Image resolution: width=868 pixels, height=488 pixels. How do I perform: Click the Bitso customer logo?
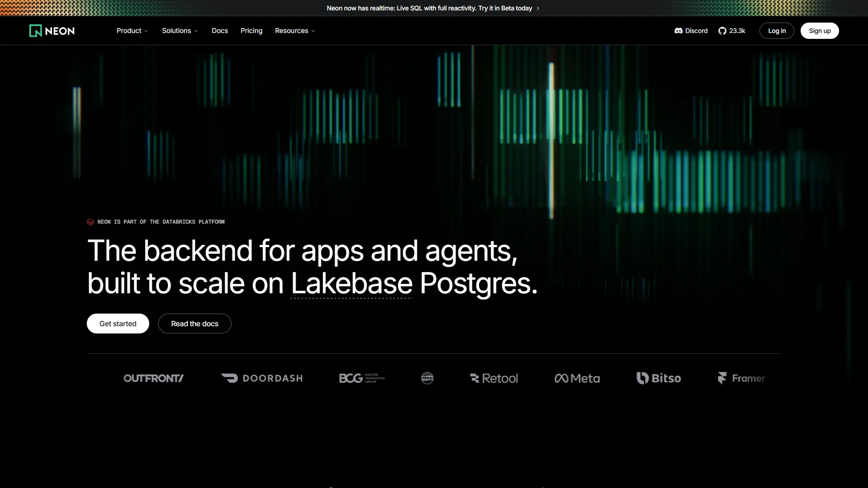pyautogui.click(x=659, y=378)
